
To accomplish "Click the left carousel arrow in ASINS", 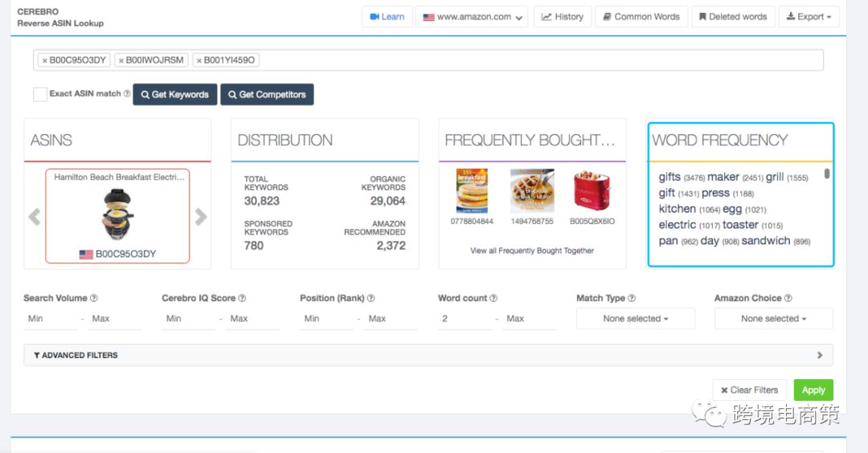I will pos(35,217).
